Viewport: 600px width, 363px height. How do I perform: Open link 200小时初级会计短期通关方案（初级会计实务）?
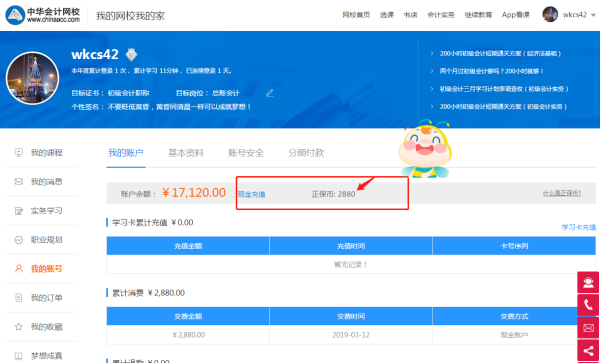pyautogui.click(x=503, y=107)
